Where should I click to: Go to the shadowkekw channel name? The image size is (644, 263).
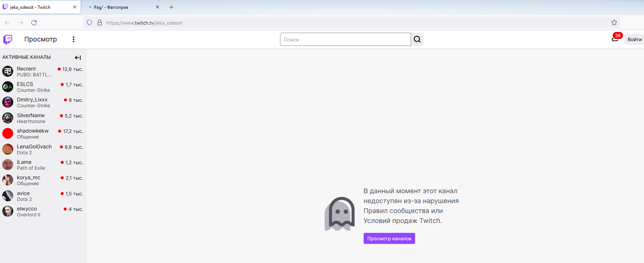click(x=33, y=131)
